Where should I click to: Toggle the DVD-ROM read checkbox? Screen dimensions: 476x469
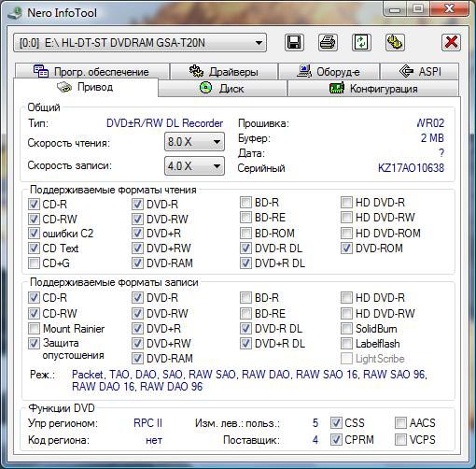(x=346, y=248)
